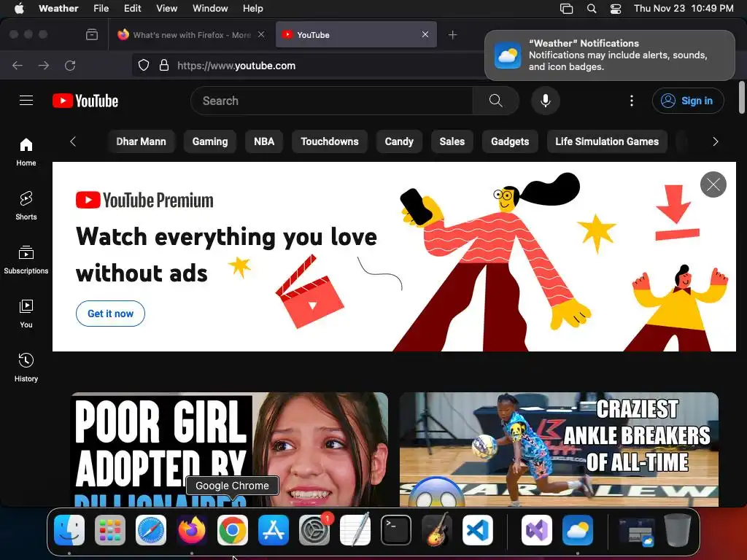Open Visual Studio Code from Dock
Screen dimensions: 747x560
477,530
